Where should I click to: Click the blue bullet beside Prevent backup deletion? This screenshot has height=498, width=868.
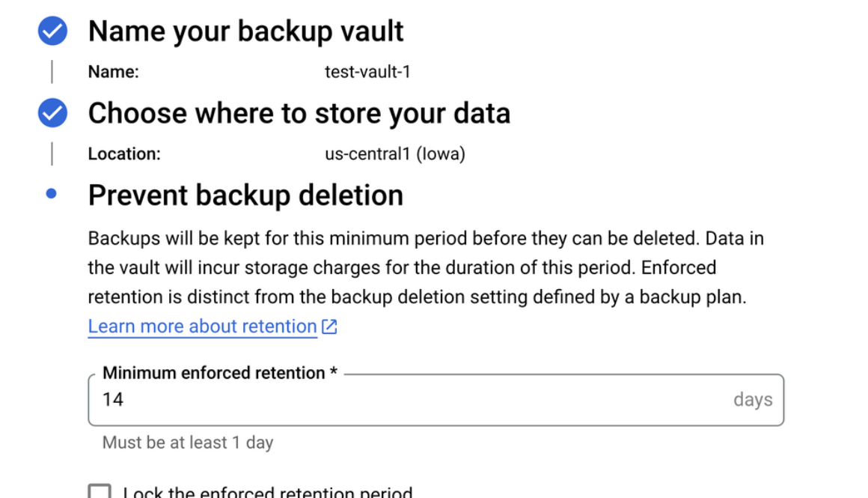[51, 194]
